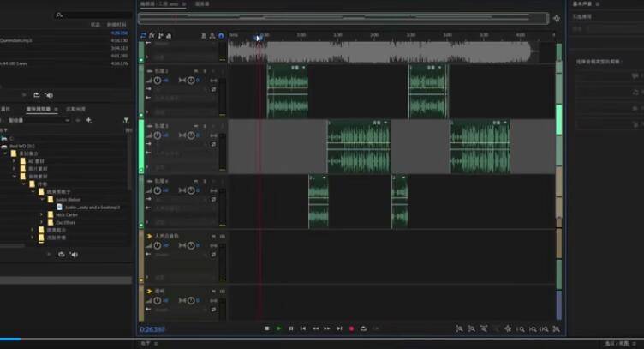This screenshot has height=349, width=644.
Task: Click the Fast Forward transport button
Action: click(x=327, y=328)
